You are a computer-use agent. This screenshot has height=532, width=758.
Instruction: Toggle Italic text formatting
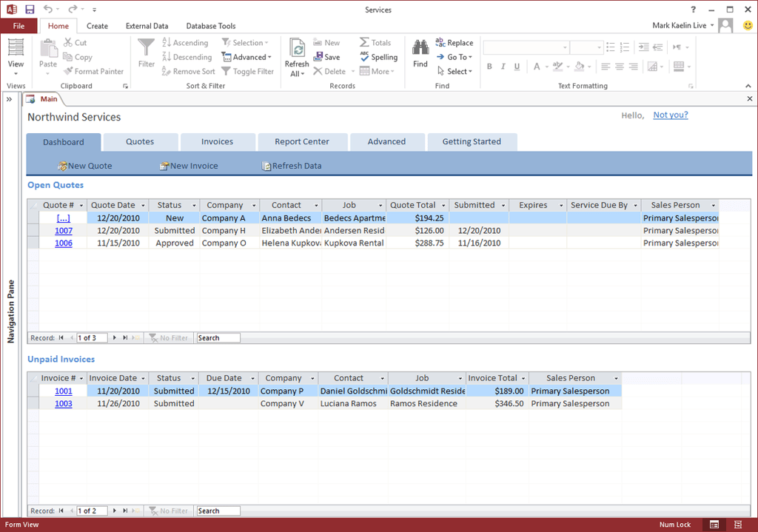pyautogui.click(x=503, y=66)
